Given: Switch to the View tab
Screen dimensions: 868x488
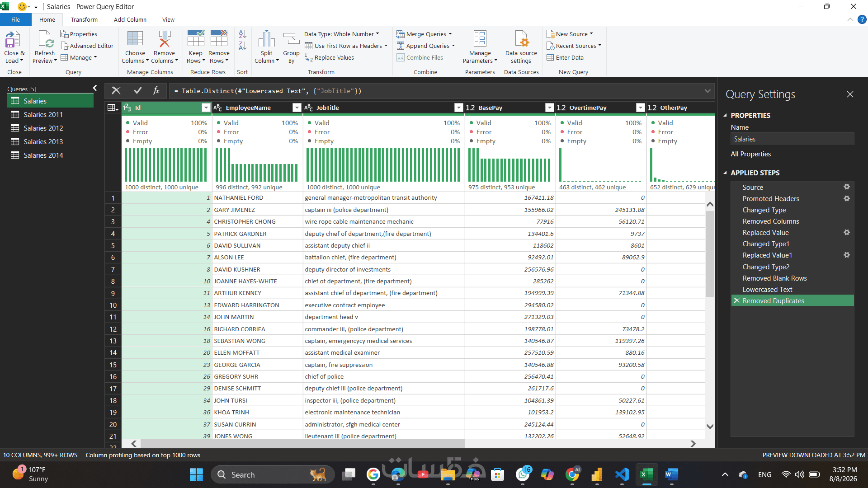Looking at the screenshot, I should (x=168, y=19).
